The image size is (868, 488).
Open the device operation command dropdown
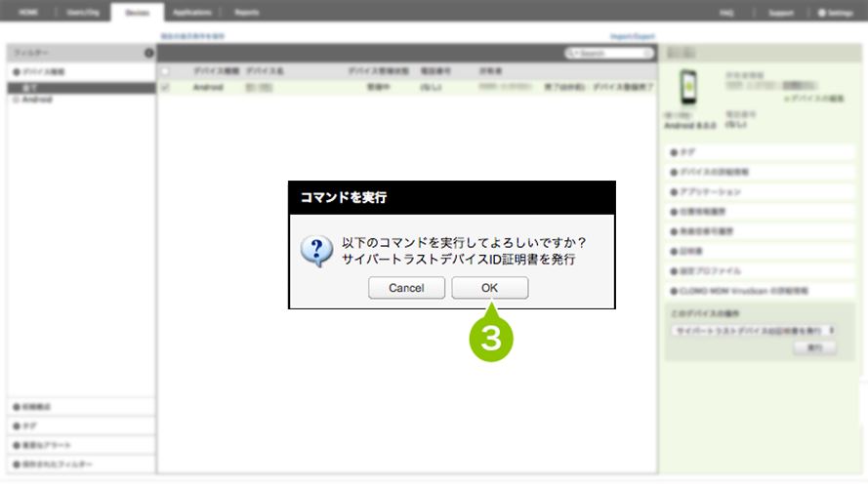(754, 331)
